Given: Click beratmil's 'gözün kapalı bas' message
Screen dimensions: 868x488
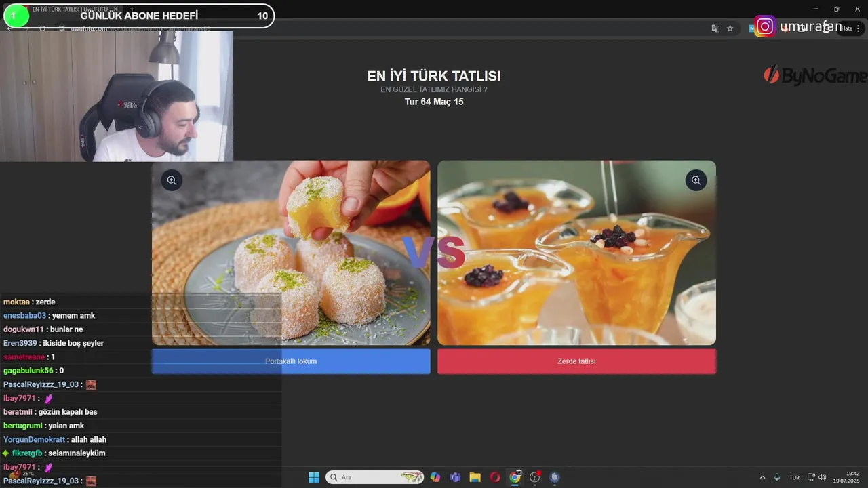Looking at the screenshot, I should pos(68,412).
